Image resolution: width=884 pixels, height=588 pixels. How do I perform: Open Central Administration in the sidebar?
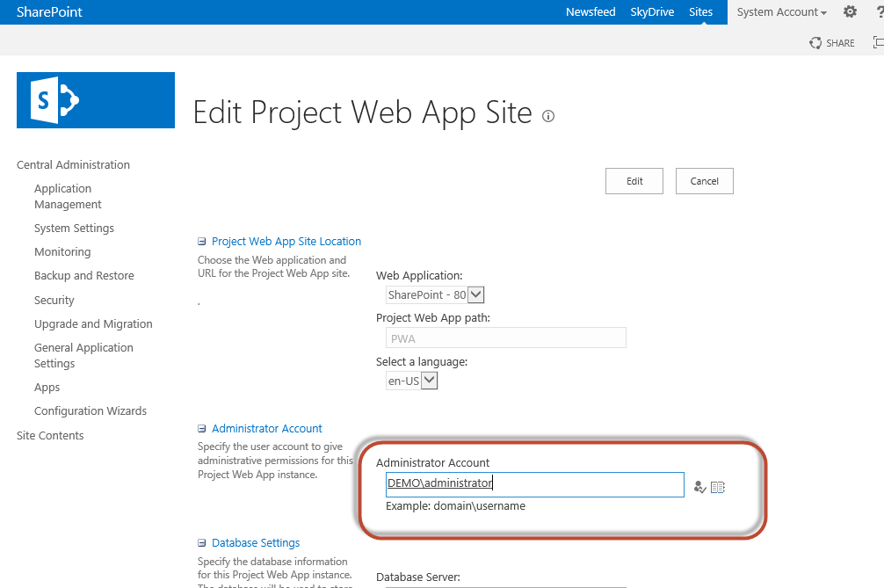(x=73, y=164)
